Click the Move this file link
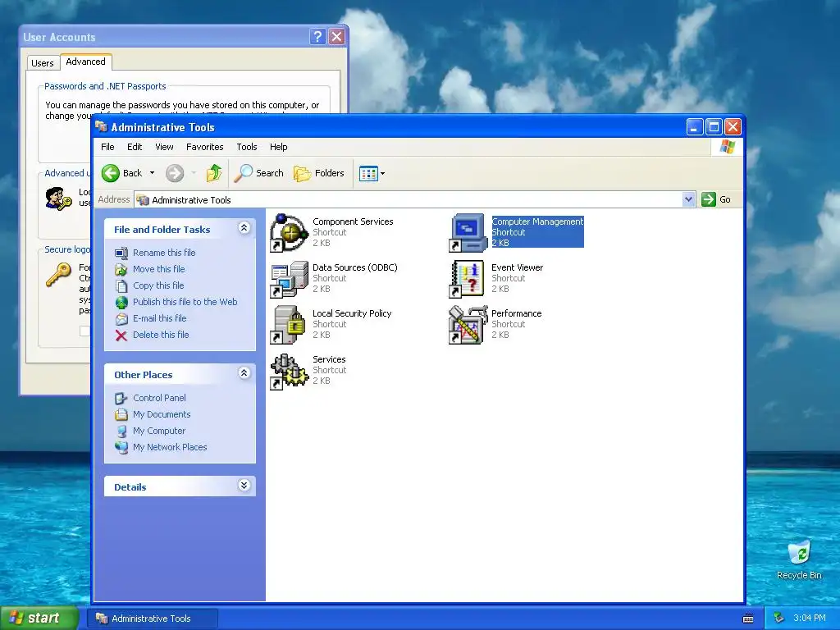This screenshot has height=630, width=840. (158, 269)
